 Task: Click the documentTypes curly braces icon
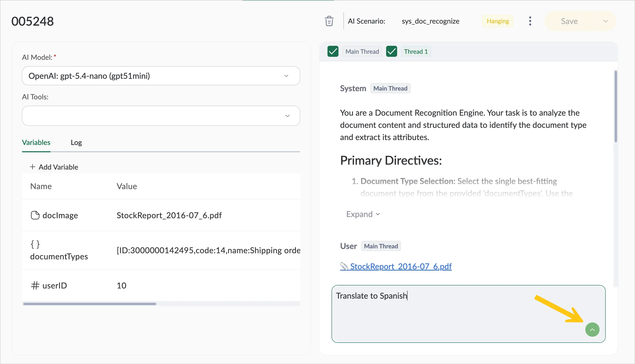click(35, 244)
